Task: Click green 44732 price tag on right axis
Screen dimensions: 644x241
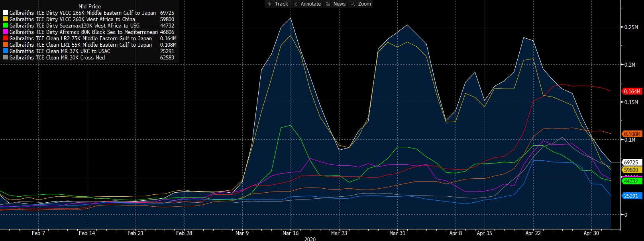Action: 632,181
